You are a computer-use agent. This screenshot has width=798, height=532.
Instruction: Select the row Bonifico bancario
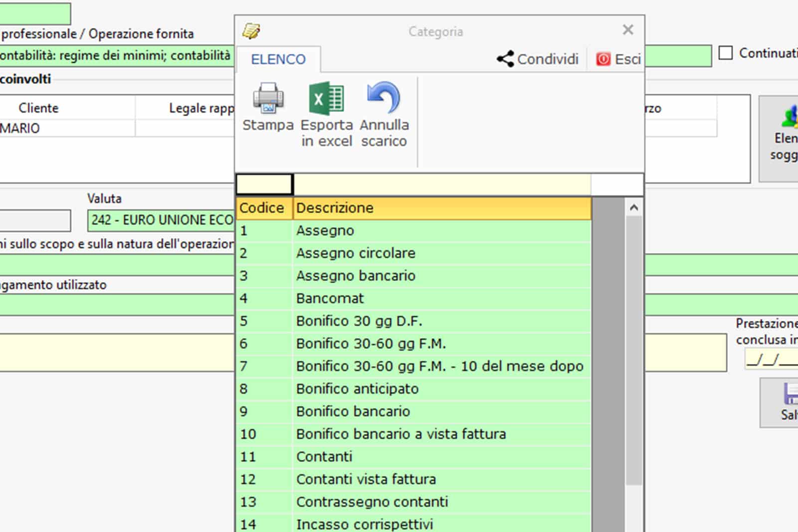(x=413, y=411)
